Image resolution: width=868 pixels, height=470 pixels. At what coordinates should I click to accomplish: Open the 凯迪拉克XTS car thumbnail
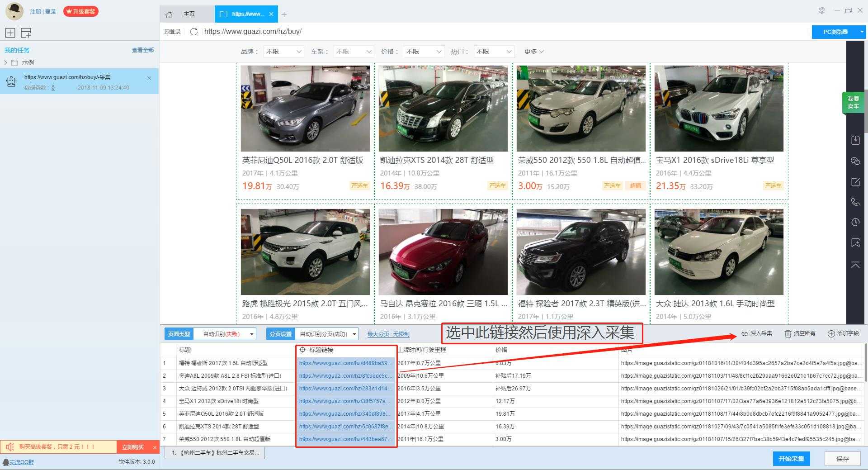(x=443, y=109)
